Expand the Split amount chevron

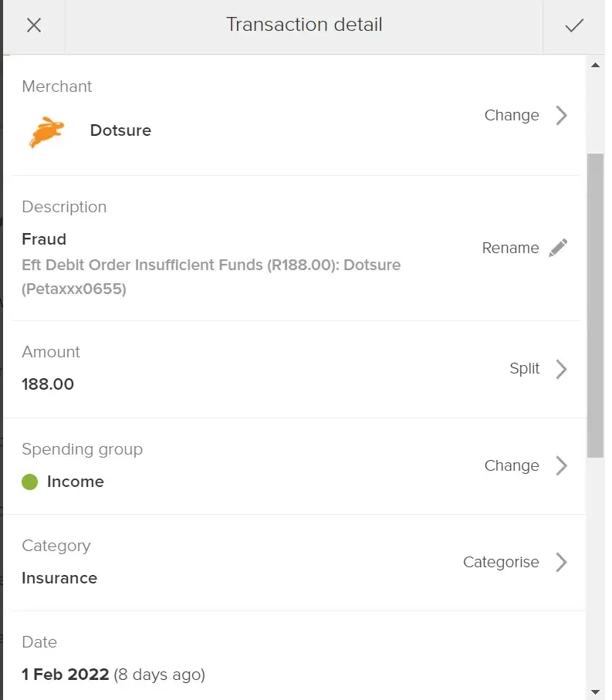[x=562, y=369]
